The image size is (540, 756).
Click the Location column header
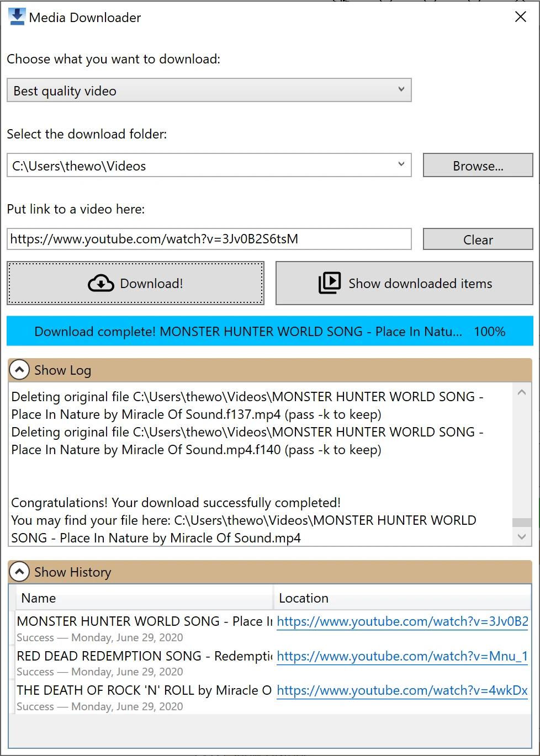pyautogui.click(x=403, y=598)
